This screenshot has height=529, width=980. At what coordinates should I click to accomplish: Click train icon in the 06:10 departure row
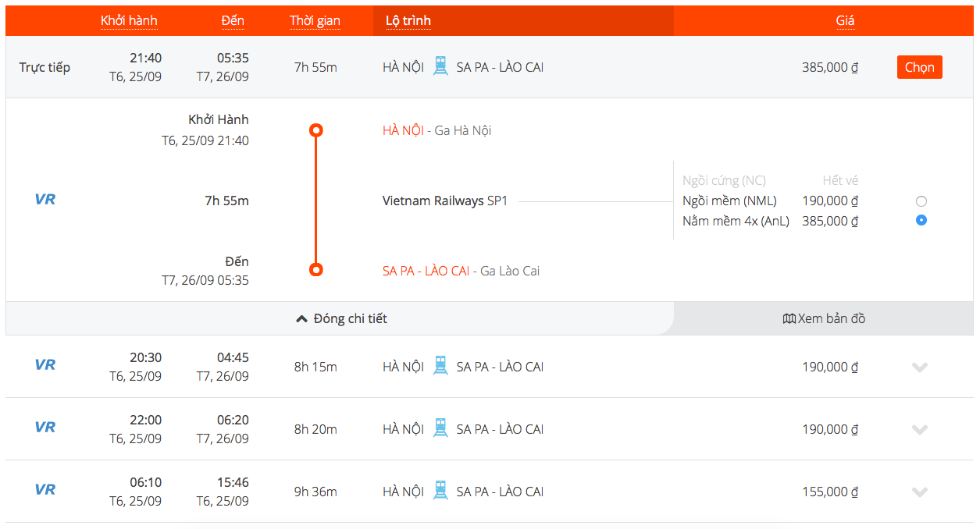440,491
